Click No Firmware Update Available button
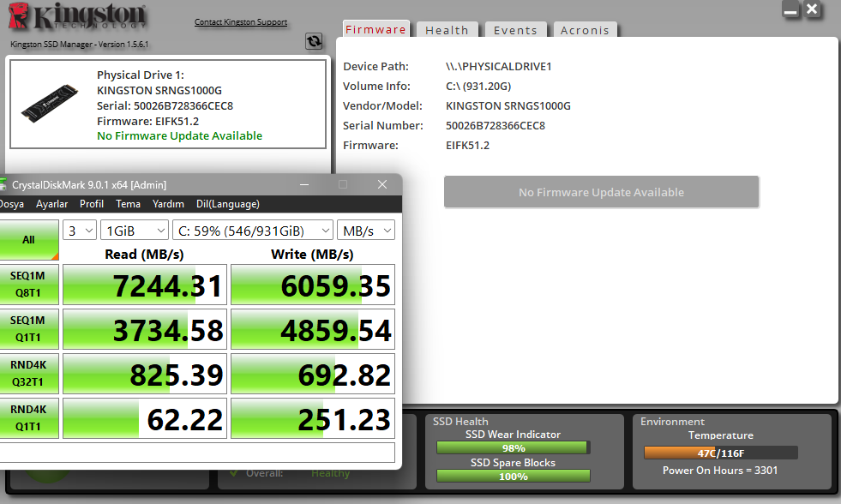This screenshot has width=841, height=504. tap(601, 192)
